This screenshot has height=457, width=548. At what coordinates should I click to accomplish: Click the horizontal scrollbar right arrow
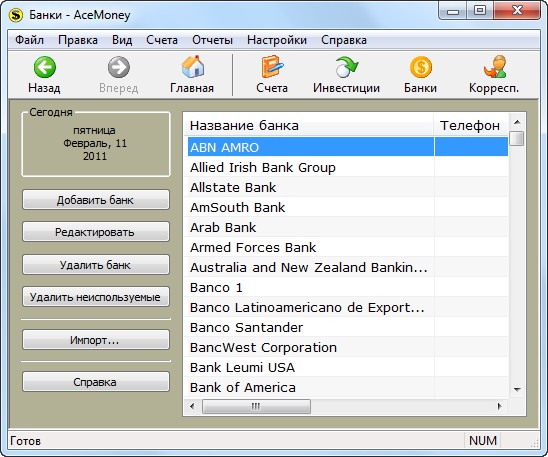(x=500, y=406)
